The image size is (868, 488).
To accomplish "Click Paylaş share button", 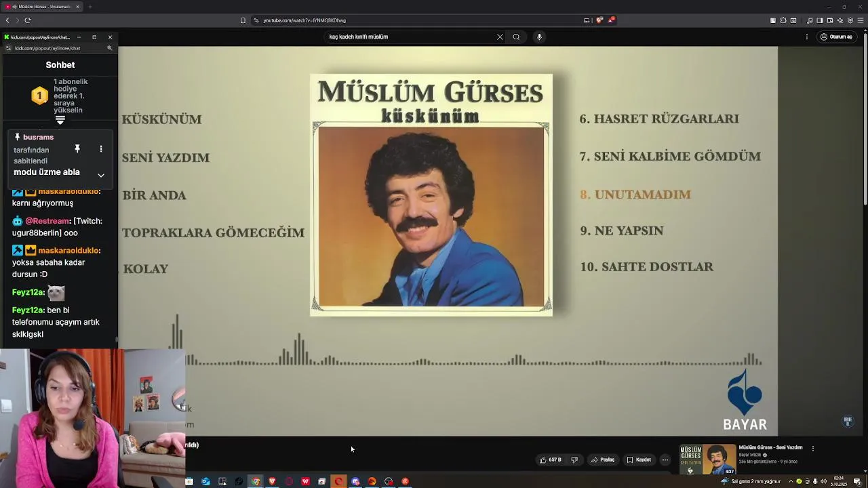I will (x=603, y=460).
